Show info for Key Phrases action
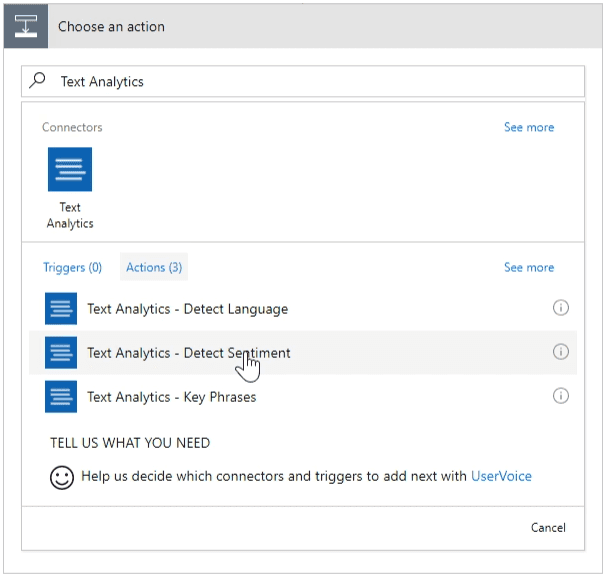The image size is (612, 584). click(x=560, y=396)
